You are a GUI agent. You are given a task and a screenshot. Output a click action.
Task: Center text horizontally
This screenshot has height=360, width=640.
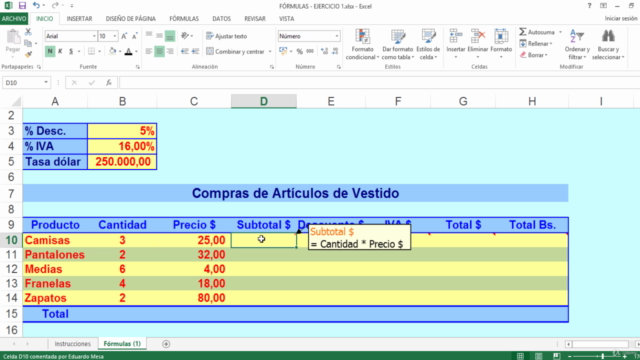tap(160, 51)
